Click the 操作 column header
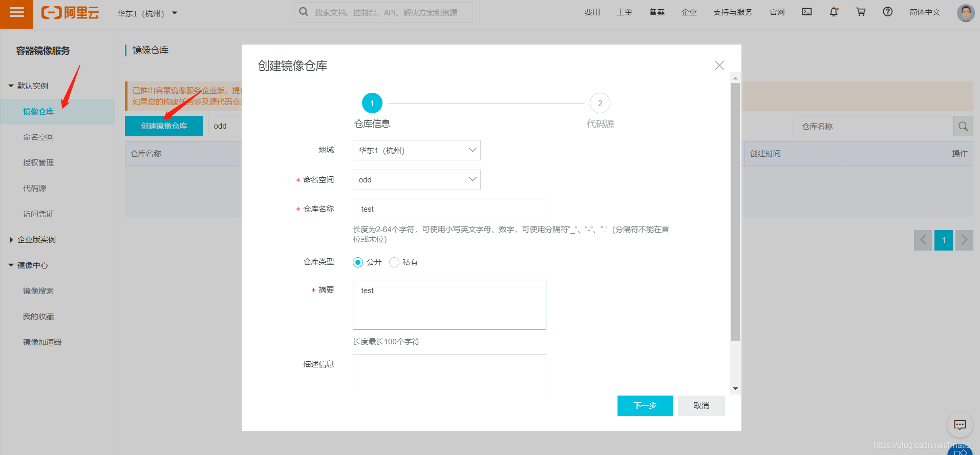980x455 pixels. pyautogui.click(x=909, y=153)
